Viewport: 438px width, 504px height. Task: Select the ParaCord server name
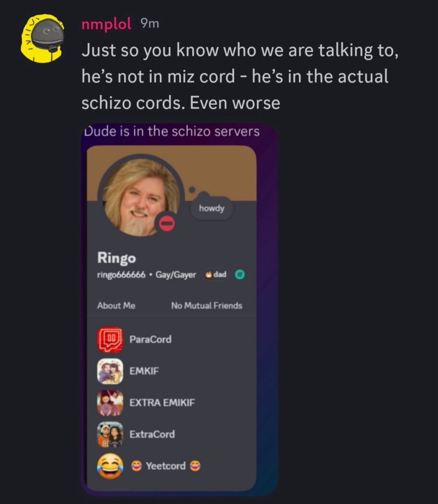[x=150, y=339]
